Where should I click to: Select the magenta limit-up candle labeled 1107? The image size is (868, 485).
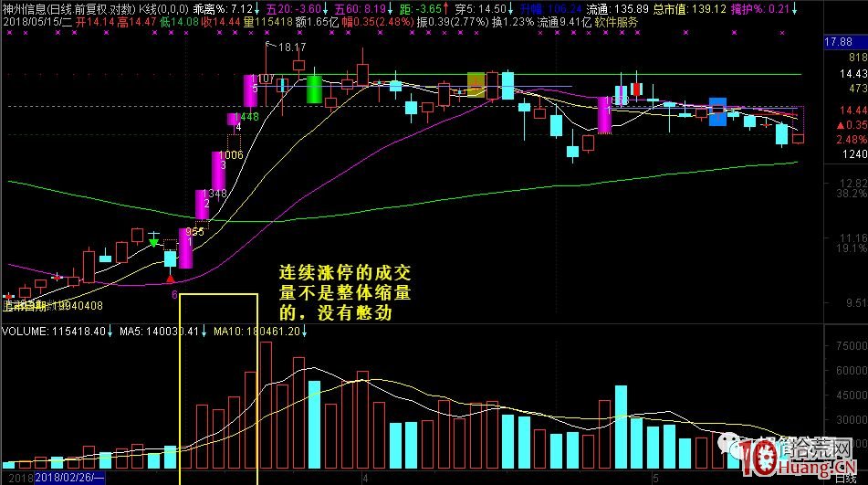(x=250, y=90)
